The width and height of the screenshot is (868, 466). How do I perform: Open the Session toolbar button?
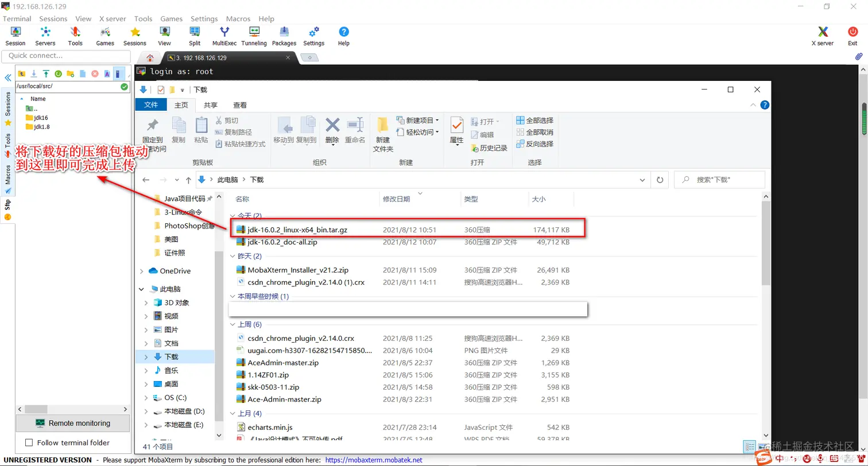click(x=15, y=36)
